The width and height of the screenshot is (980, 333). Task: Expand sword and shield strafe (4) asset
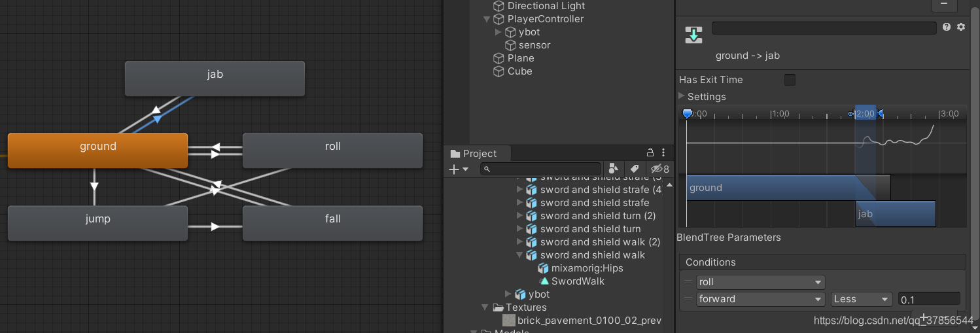pos(520,190)
